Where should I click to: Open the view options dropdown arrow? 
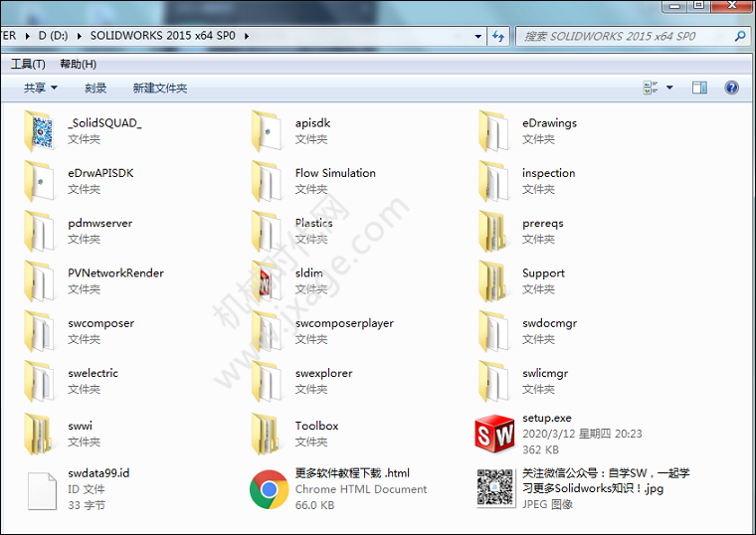[669, 88]
